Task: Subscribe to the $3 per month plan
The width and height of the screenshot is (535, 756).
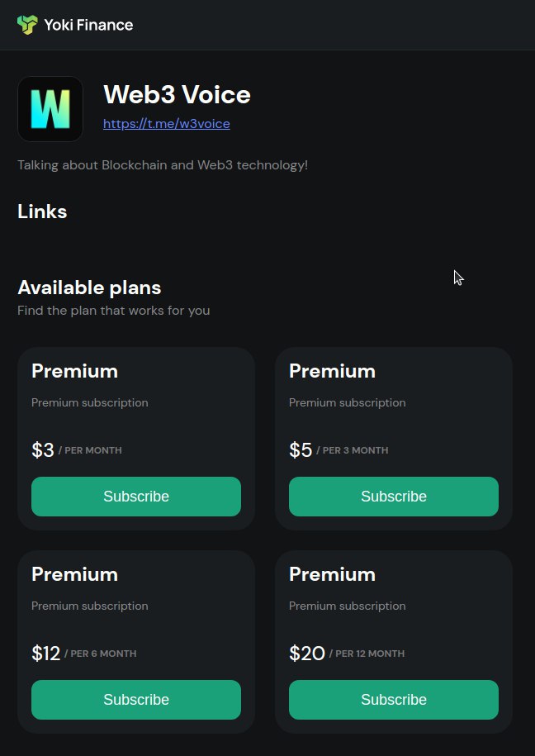Action: (x=136, y=497)
